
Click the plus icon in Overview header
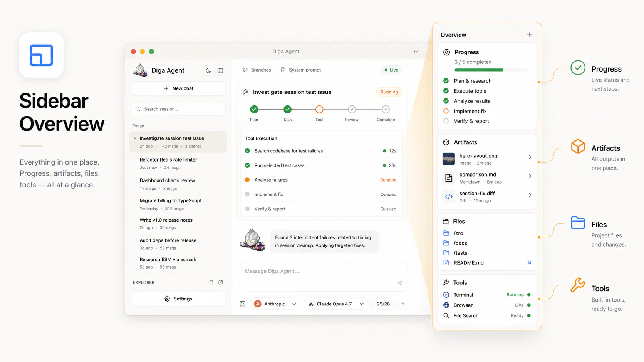coord(530,35)
